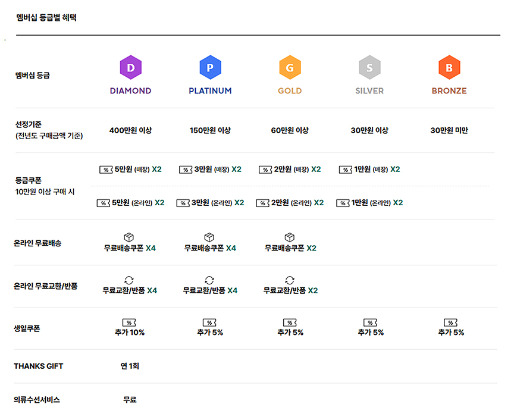Screen dimensions: 514x420
Task: Click the 400만원 이상 criteria text
Action: pos(130,130)
